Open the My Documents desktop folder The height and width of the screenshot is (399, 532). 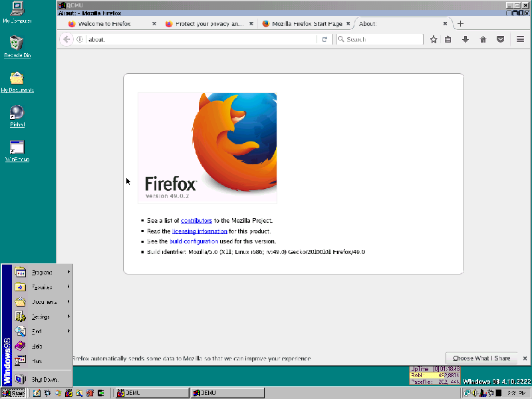pos(17,82)
